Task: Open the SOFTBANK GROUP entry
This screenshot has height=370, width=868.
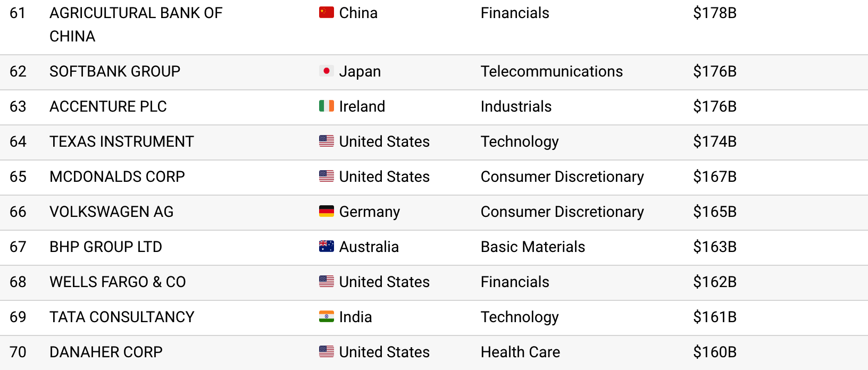Action: (x=115, y=71)
